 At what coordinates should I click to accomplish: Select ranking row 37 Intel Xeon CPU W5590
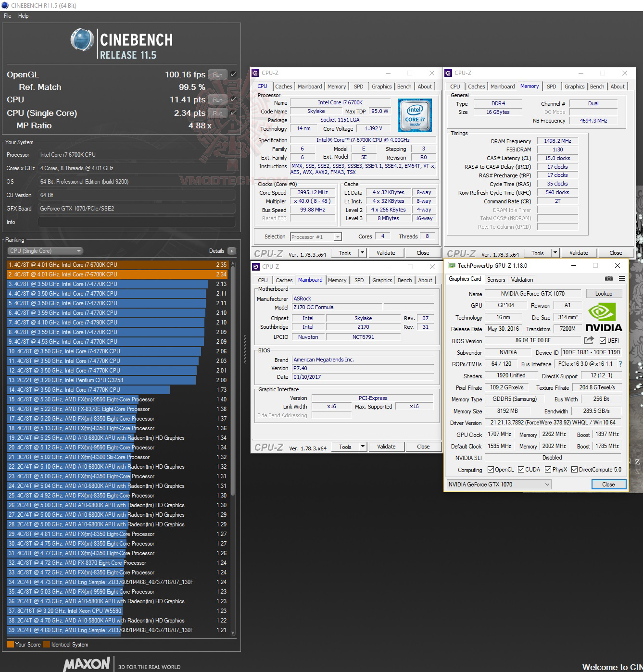point(118,611)
